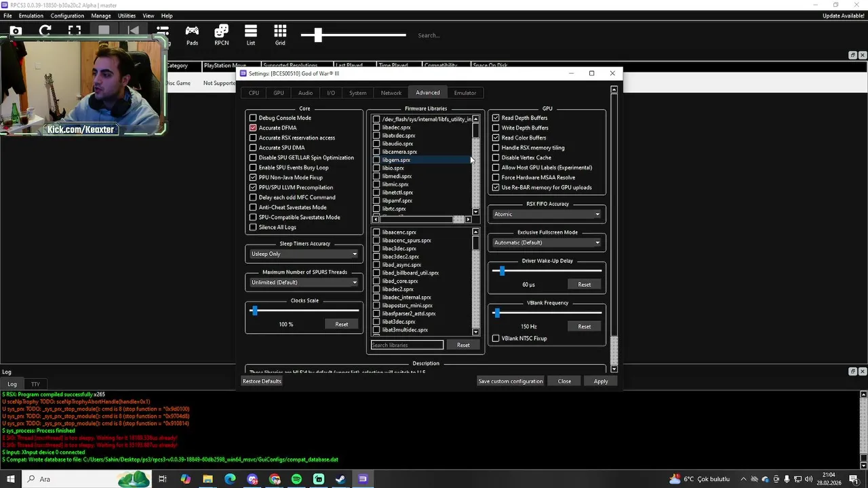Click Restore Defaults button
The image size is (868, 488).
(262, 381)
